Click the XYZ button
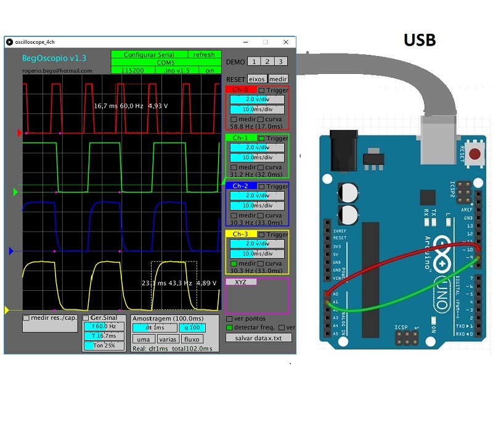 [x=241, y=282]
